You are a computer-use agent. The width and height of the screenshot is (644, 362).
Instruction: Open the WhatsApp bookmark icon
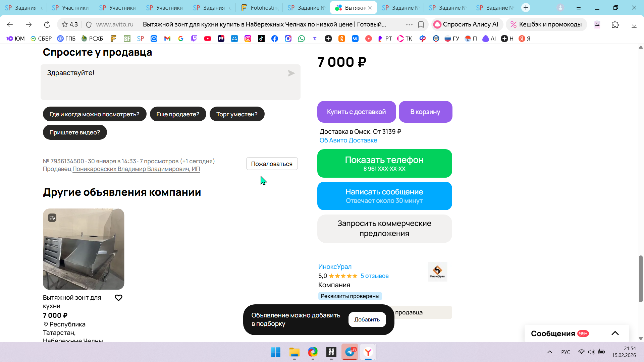302,39
